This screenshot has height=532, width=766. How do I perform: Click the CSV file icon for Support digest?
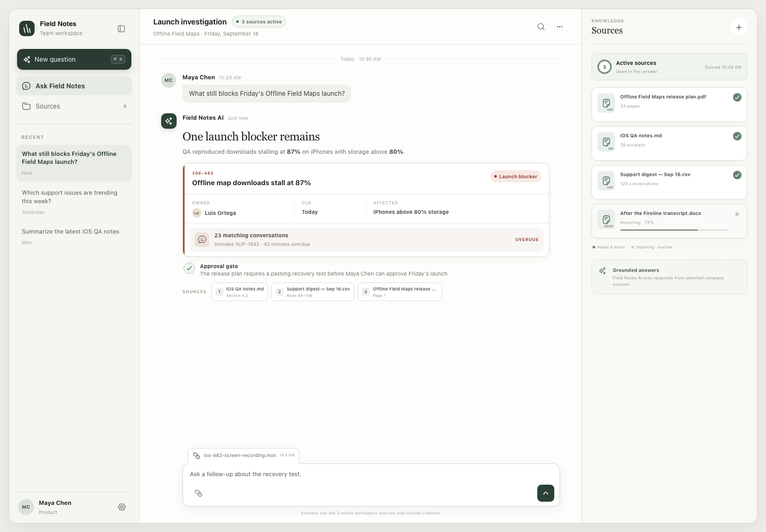pyautogui.click(x=606, y=181)
